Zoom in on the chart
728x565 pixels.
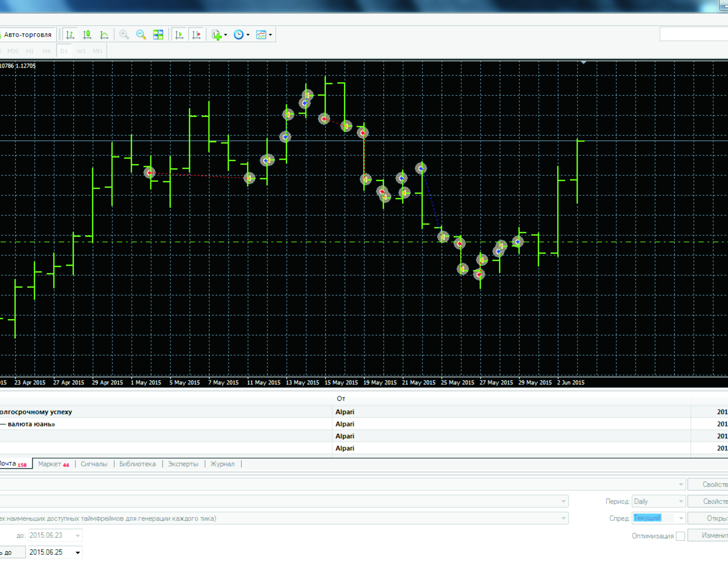pos(124,35)
